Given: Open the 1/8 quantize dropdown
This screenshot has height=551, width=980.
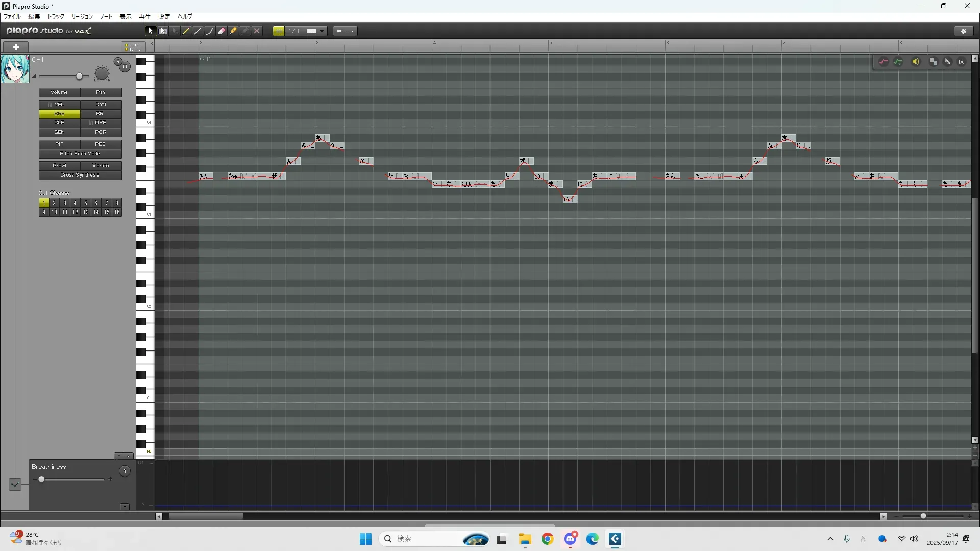Looking at the screenshot, I should point(322,31).
